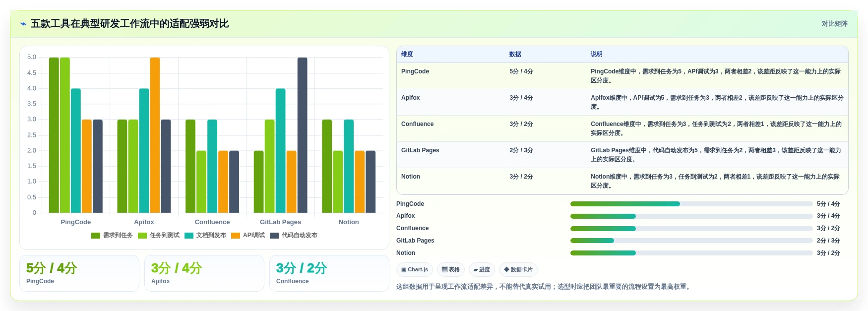Click the GitLab Pages description text in table

716,155
